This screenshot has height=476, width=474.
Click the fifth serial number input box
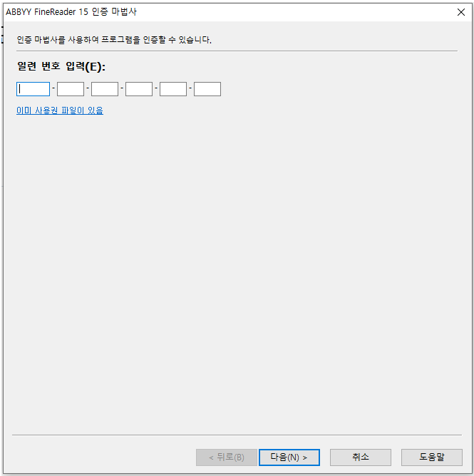173,89
